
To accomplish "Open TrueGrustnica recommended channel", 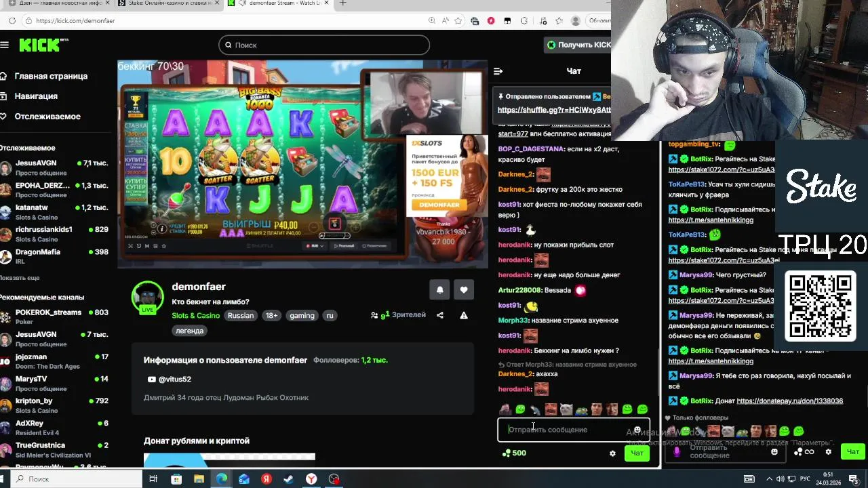I will tap(54, 450).
